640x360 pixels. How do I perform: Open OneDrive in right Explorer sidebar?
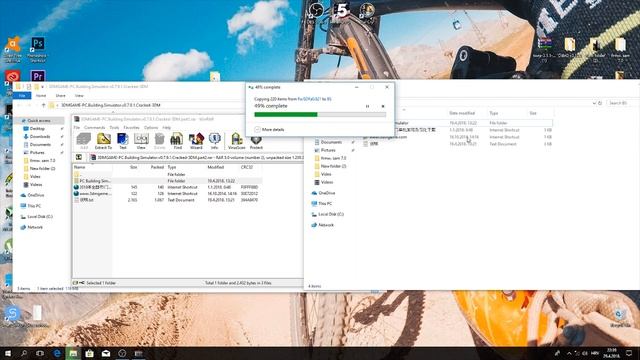click(327, 193)
